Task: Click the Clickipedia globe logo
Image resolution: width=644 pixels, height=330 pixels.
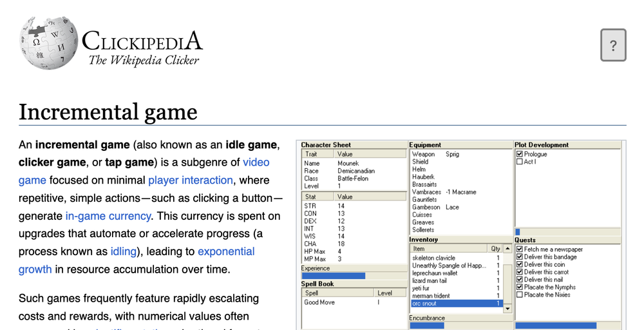Action: (48, 43)
